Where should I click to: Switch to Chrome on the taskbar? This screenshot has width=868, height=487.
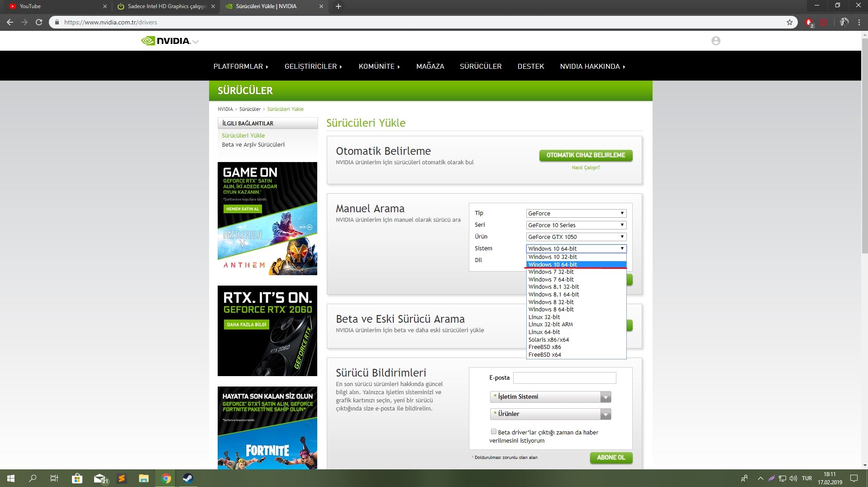click(x=166, y=478)
